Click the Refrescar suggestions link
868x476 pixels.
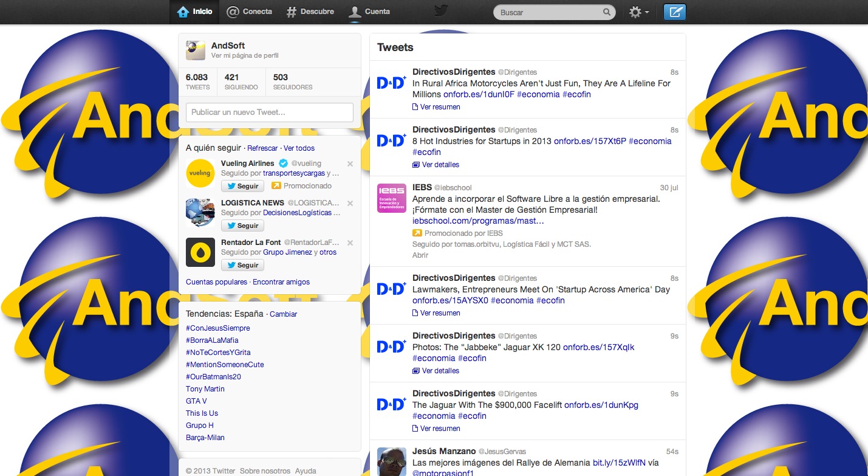262,148
